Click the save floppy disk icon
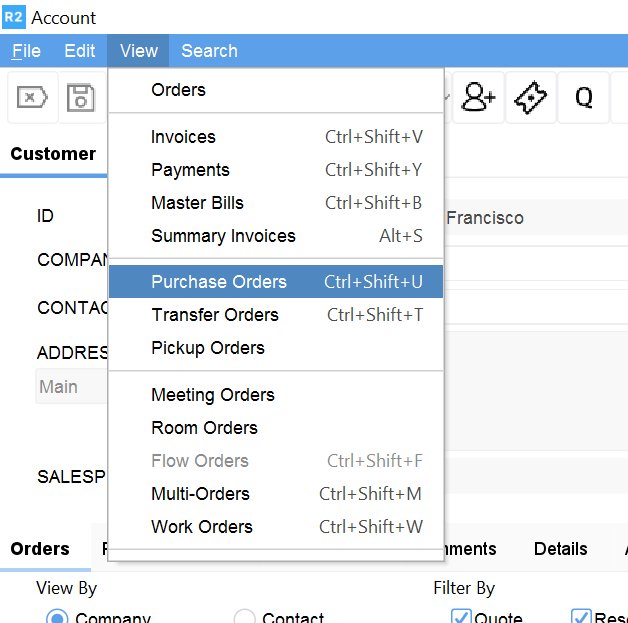This screenshot has width=628, height=623. (x=81, y=98)
